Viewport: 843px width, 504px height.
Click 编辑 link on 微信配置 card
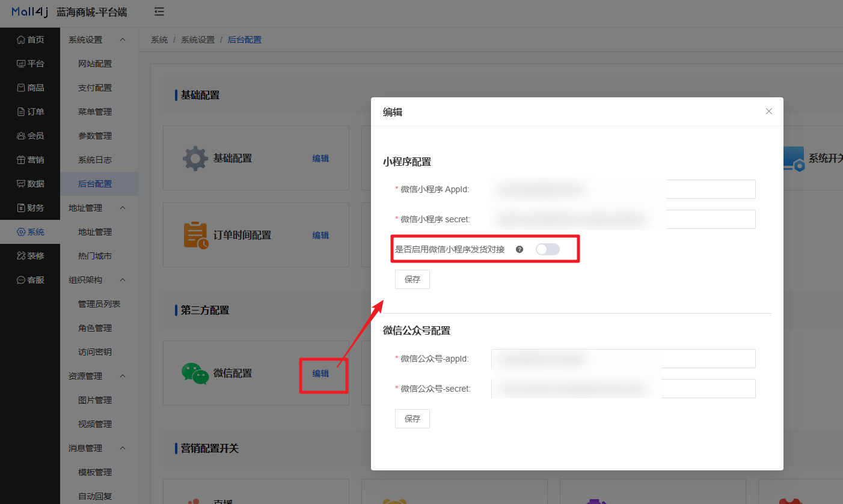click(x=320, y=374)
